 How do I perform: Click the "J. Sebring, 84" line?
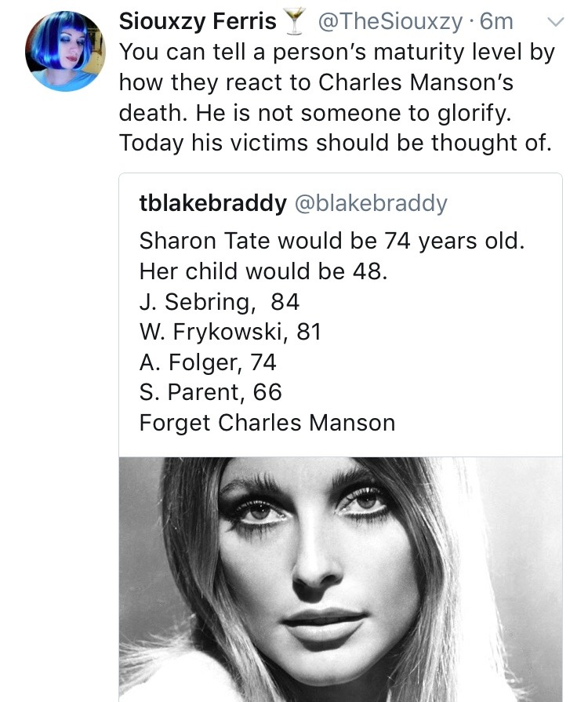point(220,301)
